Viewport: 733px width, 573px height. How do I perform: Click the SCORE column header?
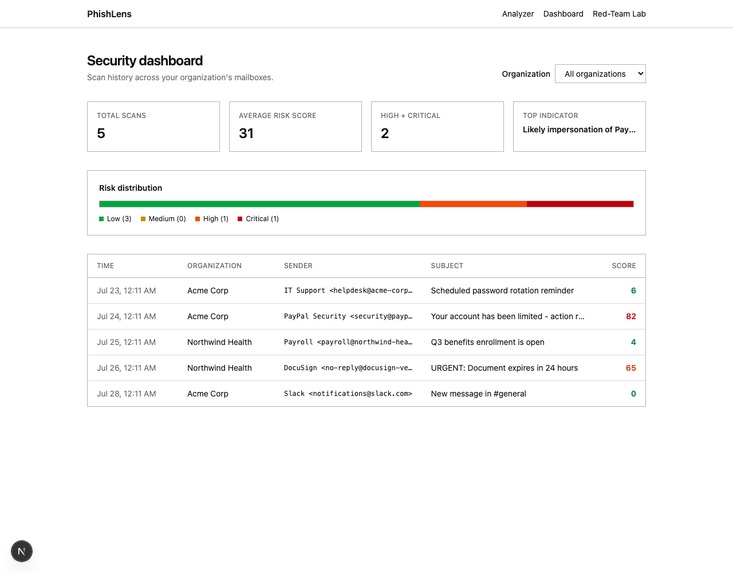pos(624,265)
